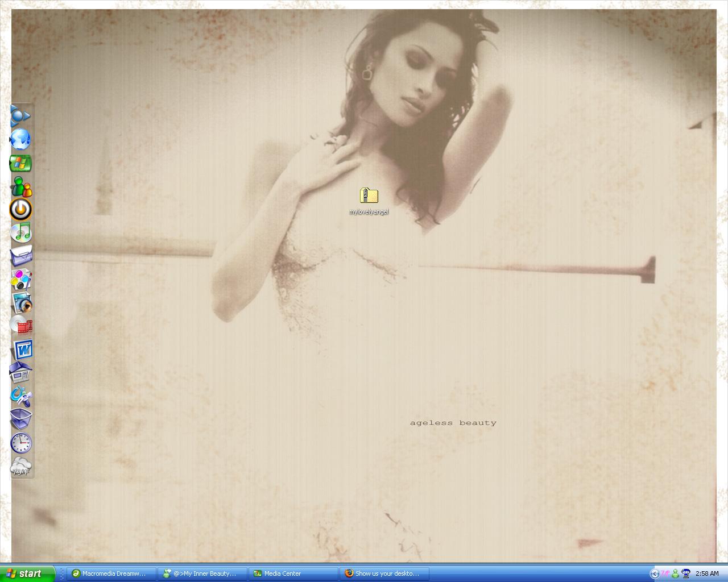Switch to 'Show us your deskto...' Firefox window
Viewport: 728px width, 582px height.
384,573
